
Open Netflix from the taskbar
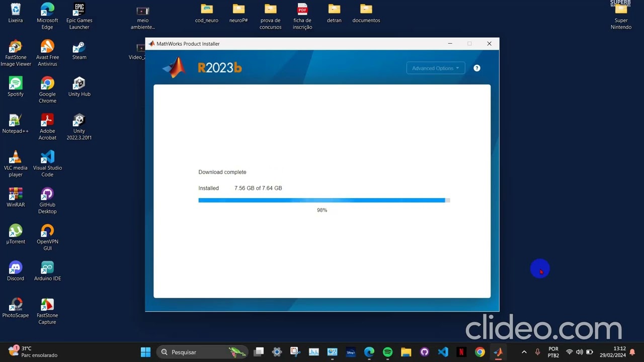pyautogui.click(x=461, y=352)
